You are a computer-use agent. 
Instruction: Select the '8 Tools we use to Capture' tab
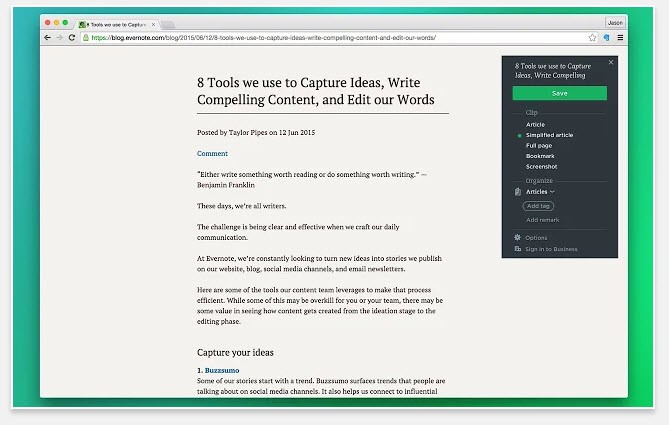[x=117, y=25]
